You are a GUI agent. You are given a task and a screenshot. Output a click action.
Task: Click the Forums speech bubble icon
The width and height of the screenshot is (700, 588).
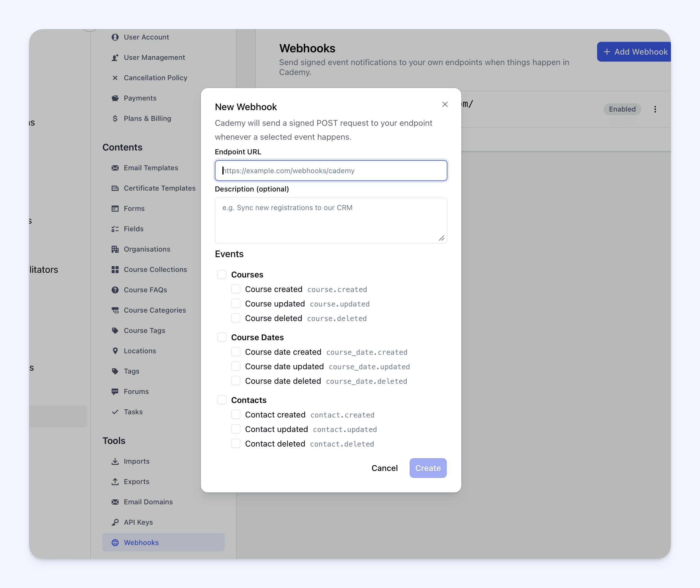click(115, 391)
